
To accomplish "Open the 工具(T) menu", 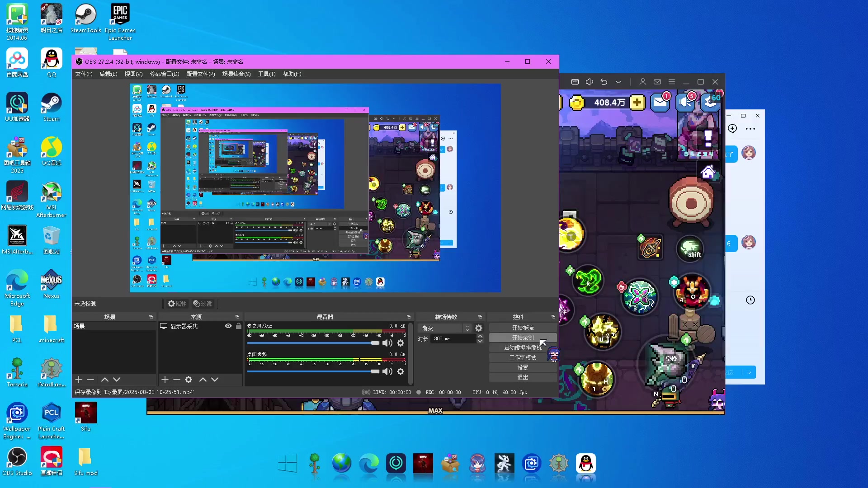I will 266,74.
